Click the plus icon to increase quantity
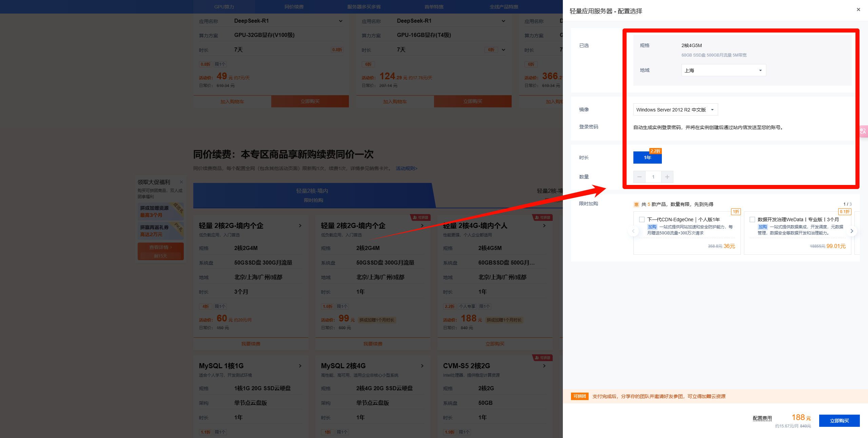Screen dimensions: 868x438 pyautogui.click(x=667, y=176)
